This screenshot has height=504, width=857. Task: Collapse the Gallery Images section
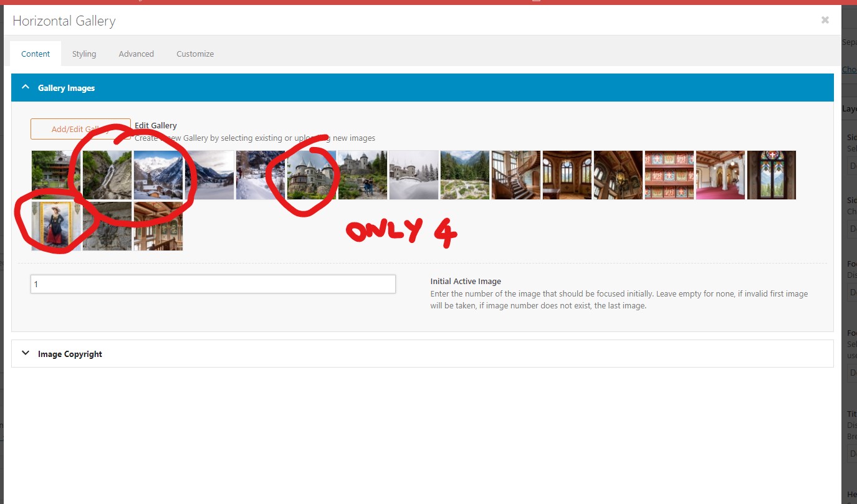422,88
